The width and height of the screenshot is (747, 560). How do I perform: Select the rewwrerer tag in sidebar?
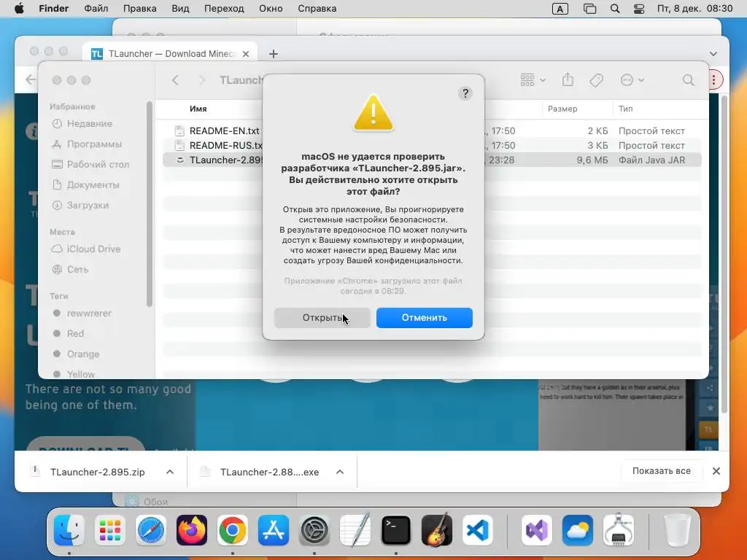pyautogui.click(x=82, y=314)
